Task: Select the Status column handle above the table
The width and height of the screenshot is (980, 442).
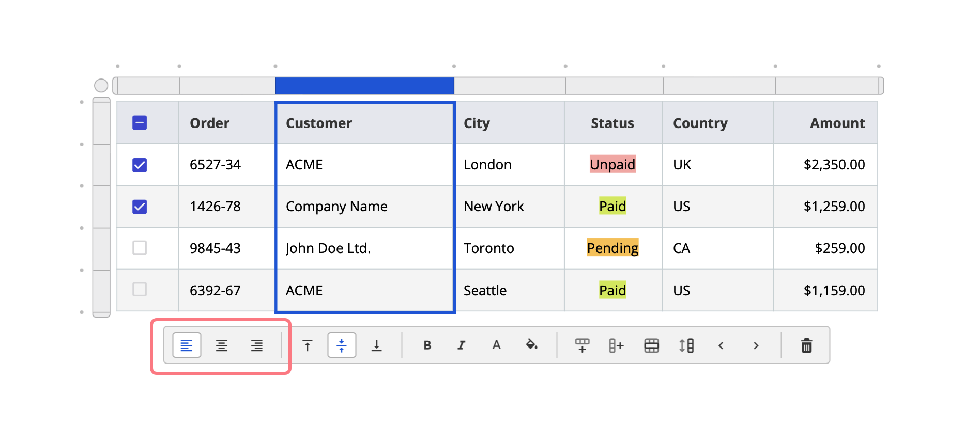Action: tap(615, 86)
